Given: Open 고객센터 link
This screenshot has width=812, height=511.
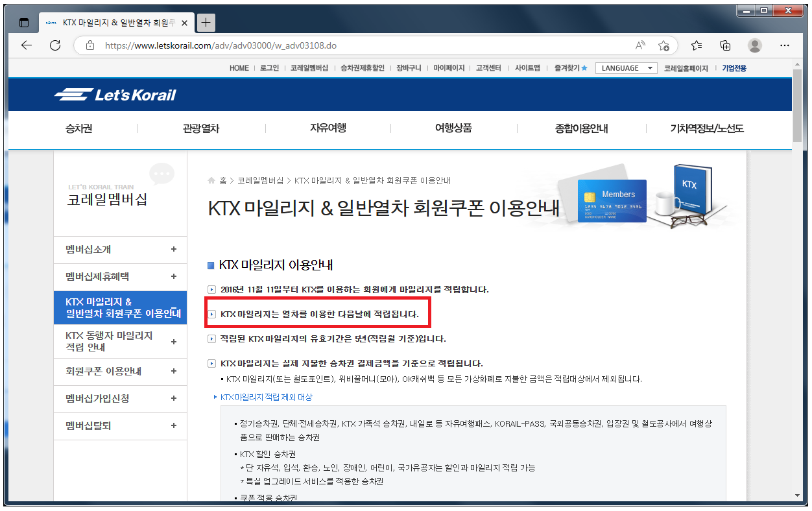Looking at the screenshot, I should pyautogui.click(x=488, y=68).
